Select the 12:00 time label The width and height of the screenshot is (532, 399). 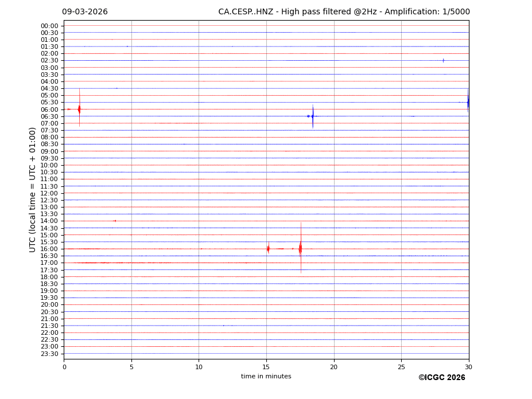click(x=49, y=193)
